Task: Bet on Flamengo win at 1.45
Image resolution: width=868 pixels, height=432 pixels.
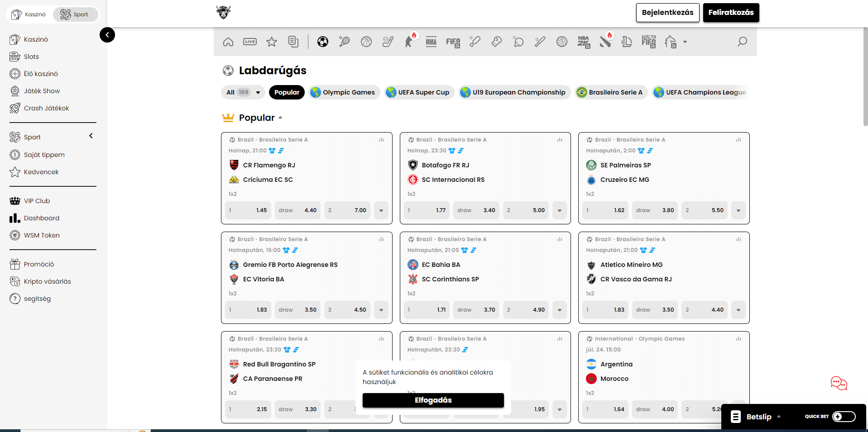Action: (x=248, y=210)
